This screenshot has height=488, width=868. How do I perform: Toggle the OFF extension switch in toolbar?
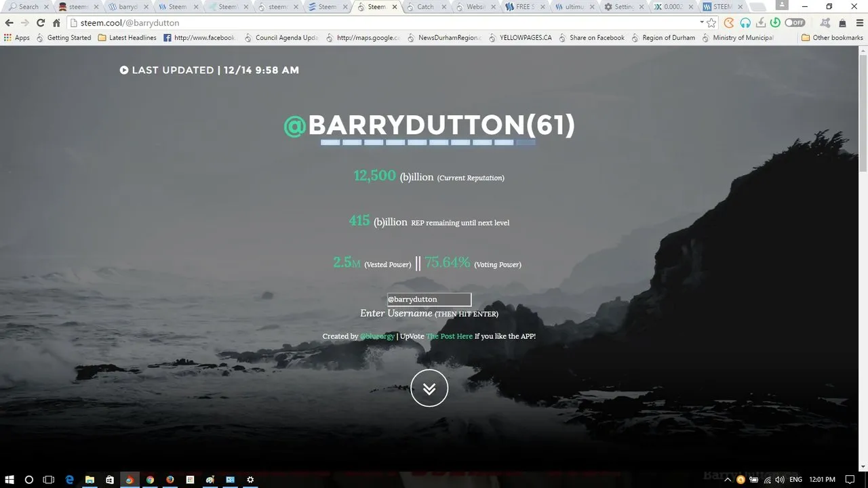pyautogui.click(x=795, y=22)
